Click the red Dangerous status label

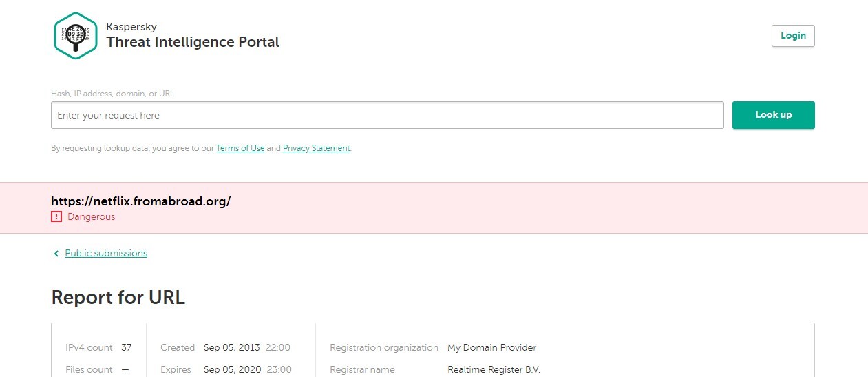pyautogui.click(x=91, y=216)
